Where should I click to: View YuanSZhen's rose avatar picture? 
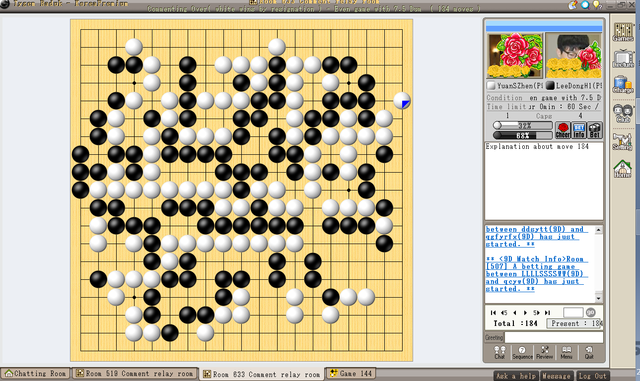point(515,56)
